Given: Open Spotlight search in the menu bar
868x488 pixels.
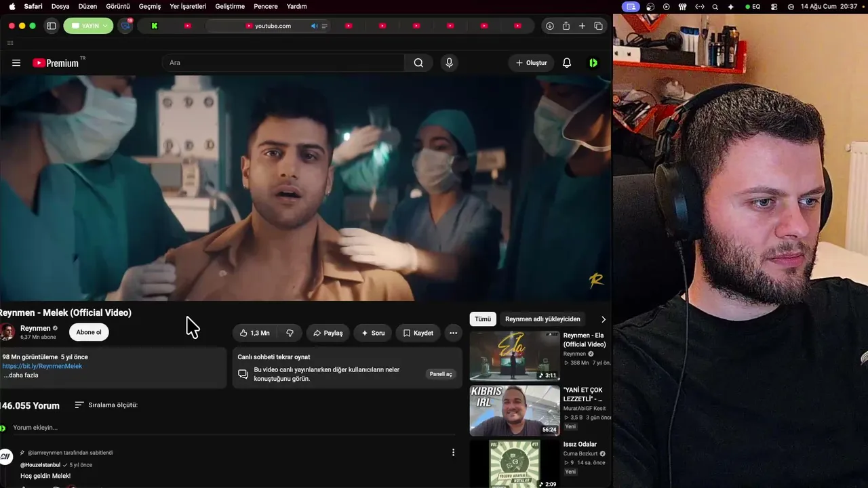Looking at the screenshot, I should click(x=715, y=6).
